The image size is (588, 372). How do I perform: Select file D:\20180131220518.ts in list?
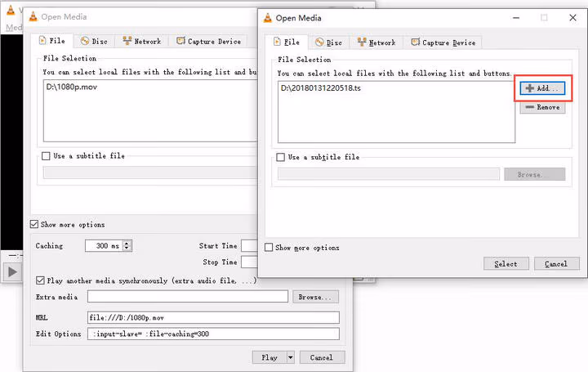pyautogui.click(x=321, y=88)
